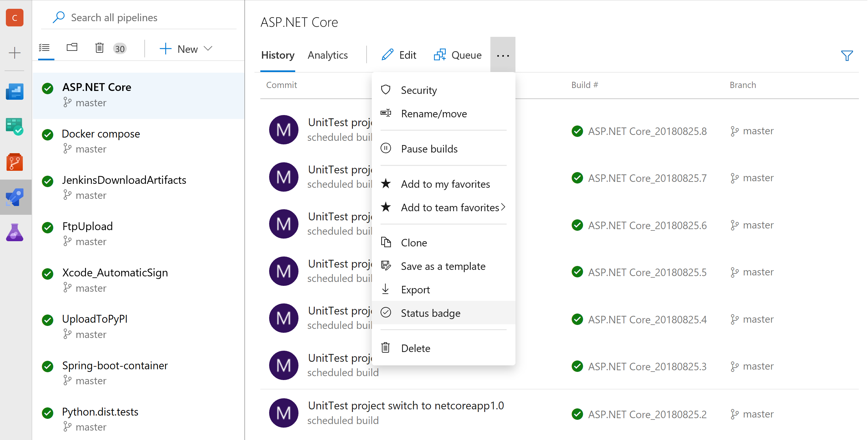Click the Status badge option
868x440 pixels.
click(x=432, y=313)
